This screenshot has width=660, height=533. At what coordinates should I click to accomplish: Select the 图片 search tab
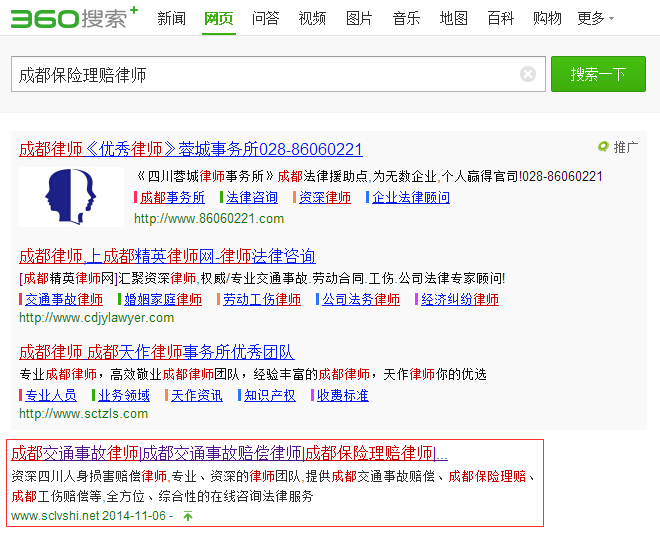pos(359,18)
